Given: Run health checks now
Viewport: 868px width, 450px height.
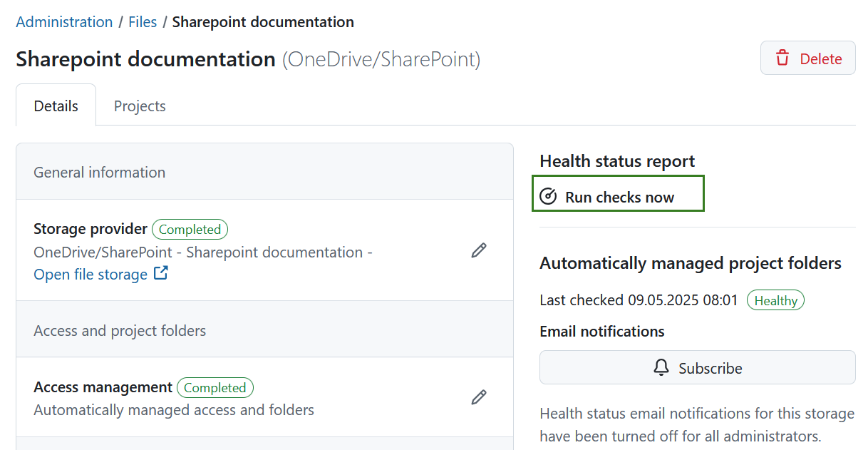Looking at the screenshot, I should pyautogui.click(x=617, y=195).
